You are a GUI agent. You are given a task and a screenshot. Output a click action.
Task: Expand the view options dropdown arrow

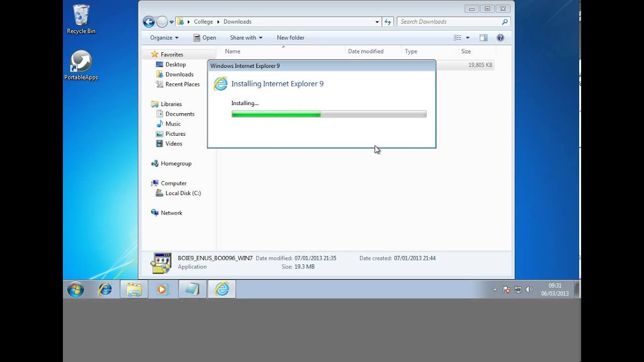pos(467,38)
